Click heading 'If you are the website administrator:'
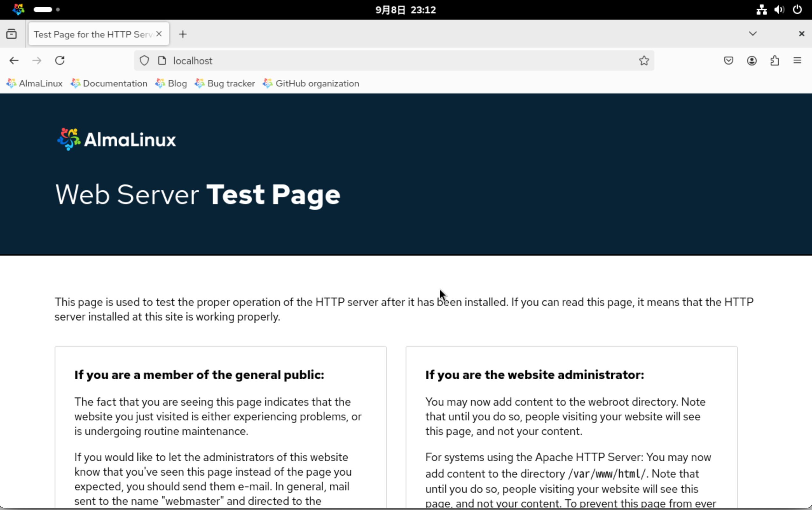 coord(534,375)
